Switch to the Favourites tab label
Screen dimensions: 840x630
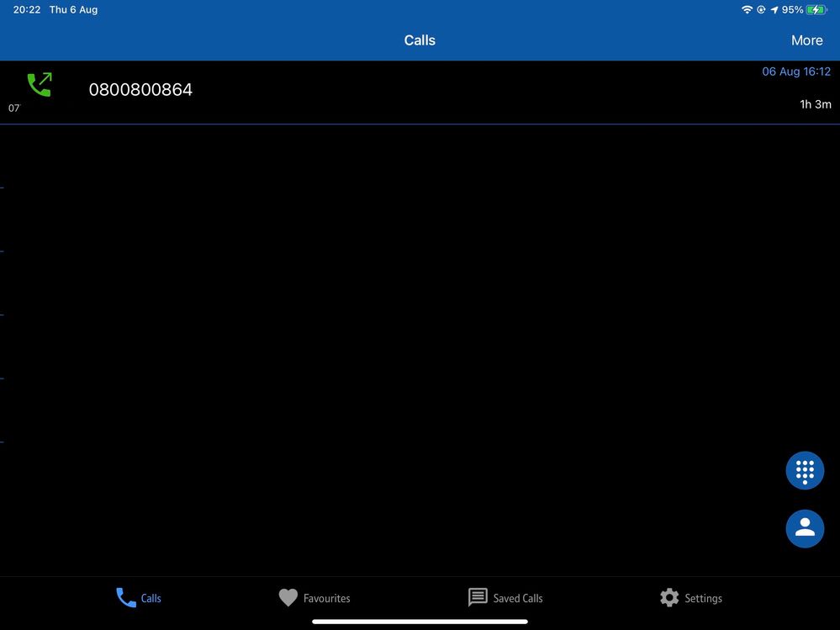click(x=326, y=599)
